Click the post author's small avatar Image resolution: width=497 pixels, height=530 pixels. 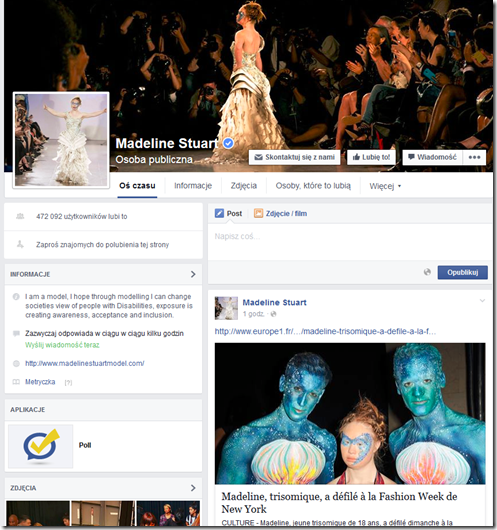[226, 308]
